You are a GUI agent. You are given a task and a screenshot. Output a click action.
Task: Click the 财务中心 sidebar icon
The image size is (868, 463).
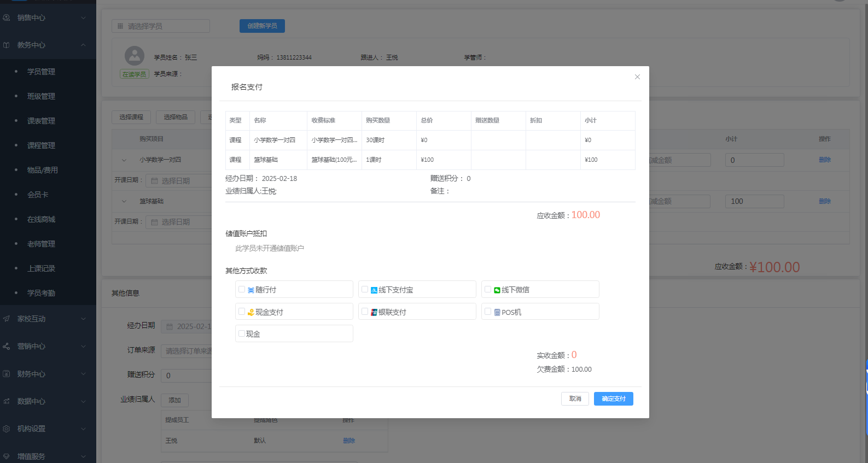point(7,374)
